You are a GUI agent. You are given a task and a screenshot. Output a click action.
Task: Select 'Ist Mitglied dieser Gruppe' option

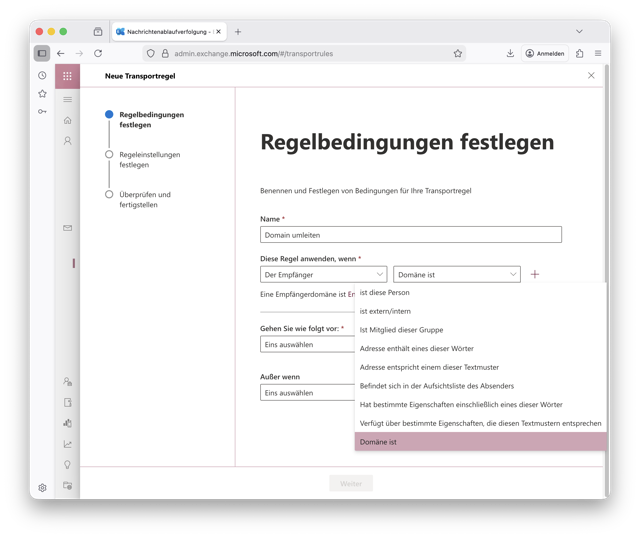click(x=401, y=330)
